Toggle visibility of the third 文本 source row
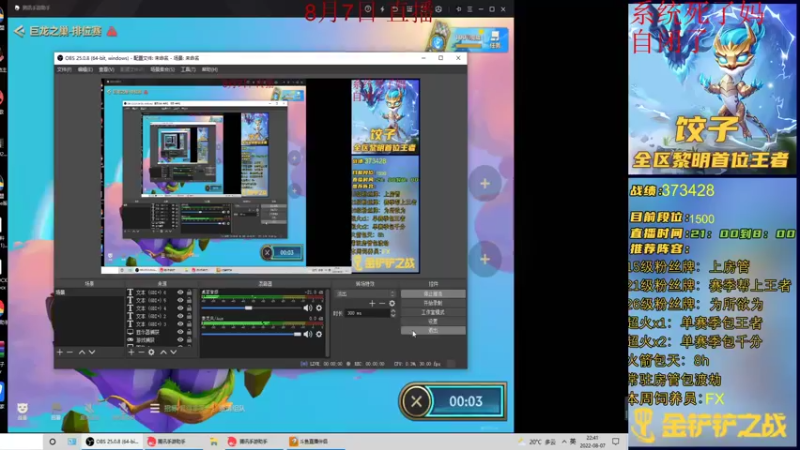The width and height of the screenshot is (800, 450). [180, 308]
